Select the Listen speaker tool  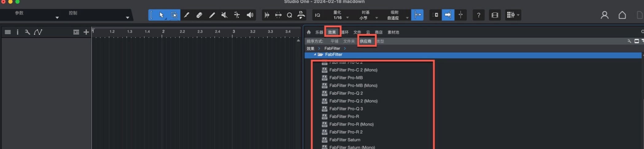pyautogui.click(x=250, y=15)
